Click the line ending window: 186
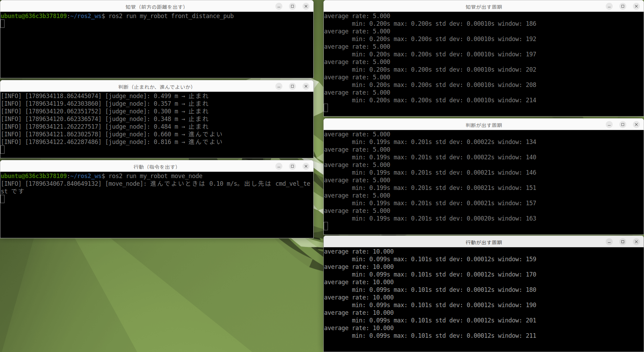644x352 pixels. (x=444, y=24)
